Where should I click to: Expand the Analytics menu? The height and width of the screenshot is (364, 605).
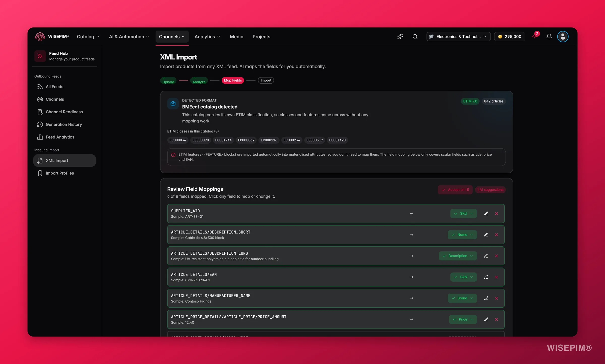pos(207,37)
